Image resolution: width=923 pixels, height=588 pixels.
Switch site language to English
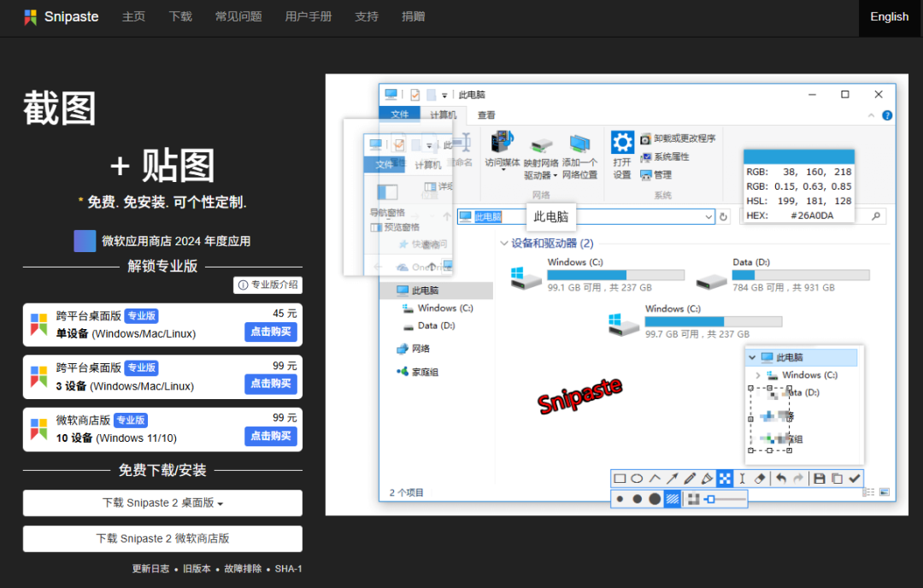click(x=890, y=17)
